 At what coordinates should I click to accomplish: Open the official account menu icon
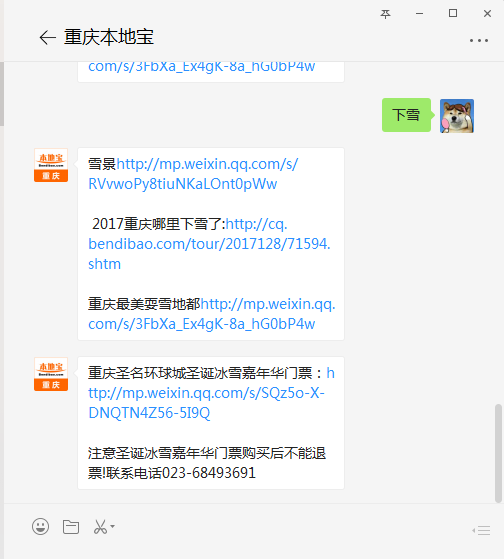point(481,530)
